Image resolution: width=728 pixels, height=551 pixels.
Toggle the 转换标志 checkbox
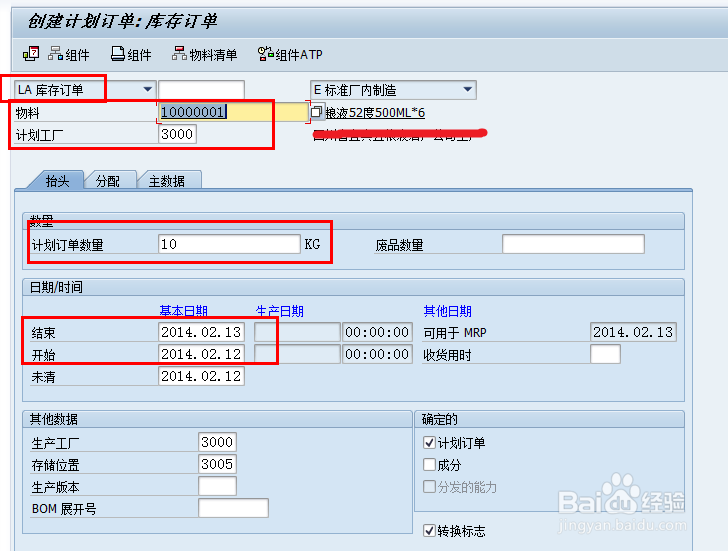429,530
